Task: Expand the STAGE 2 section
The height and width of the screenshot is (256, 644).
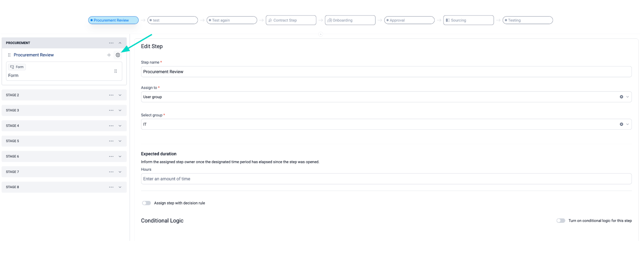Action: tap(120, 95)
